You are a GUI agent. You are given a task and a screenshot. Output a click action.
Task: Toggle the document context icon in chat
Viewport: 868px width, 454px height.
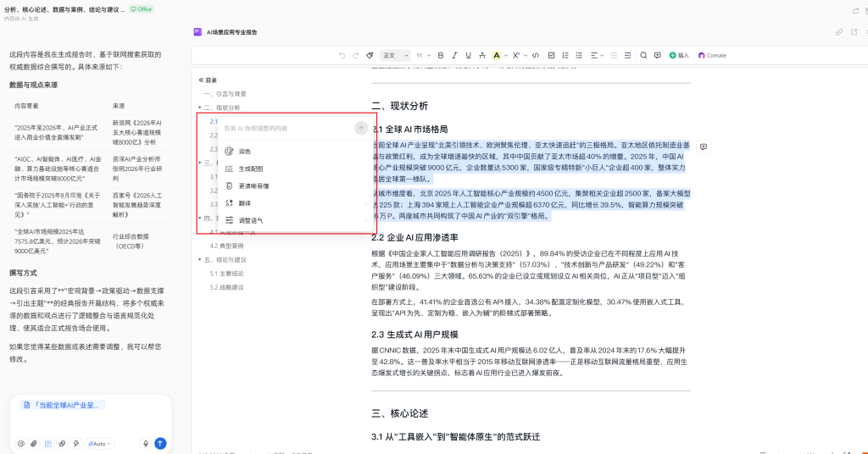click(48, 444)
